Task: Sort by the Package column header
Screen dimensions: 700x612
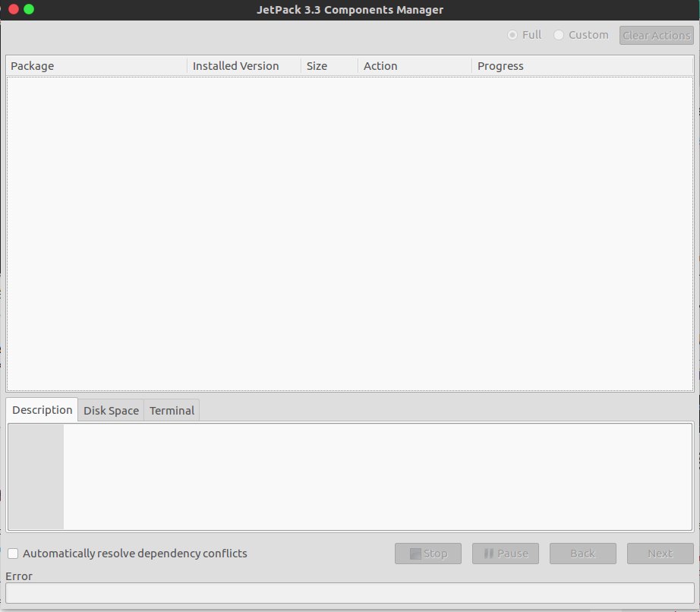Action: click(x=97, y=66)
